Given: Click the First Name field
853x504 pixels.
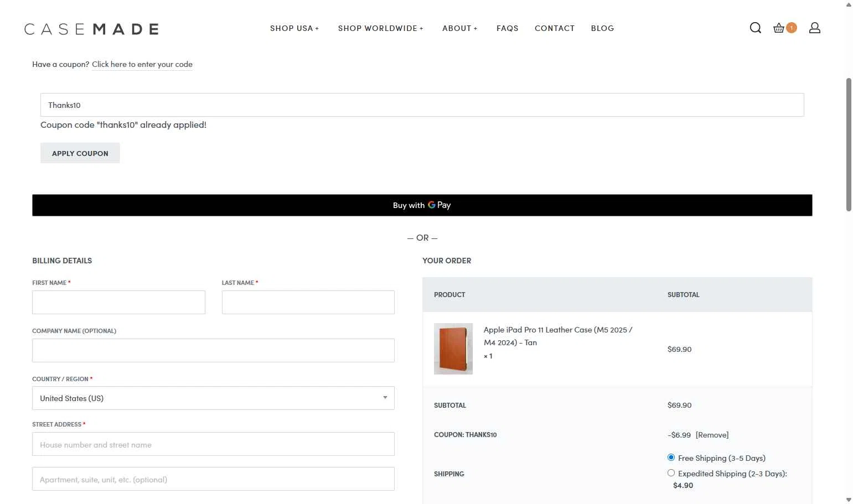Looking at the screenshot, I should (118, 302).
